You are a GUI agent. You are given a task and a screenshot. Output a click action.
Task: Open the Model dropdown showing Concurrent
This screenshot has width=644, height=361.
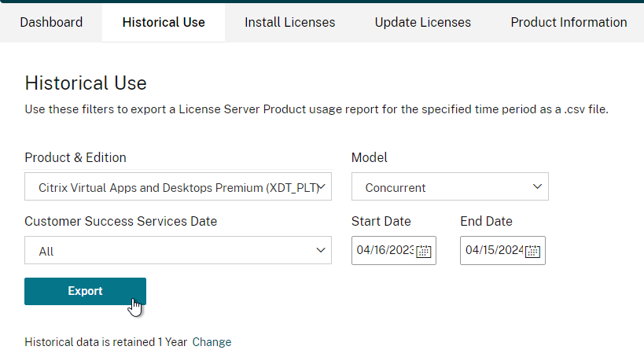click(x=450, y=187)
